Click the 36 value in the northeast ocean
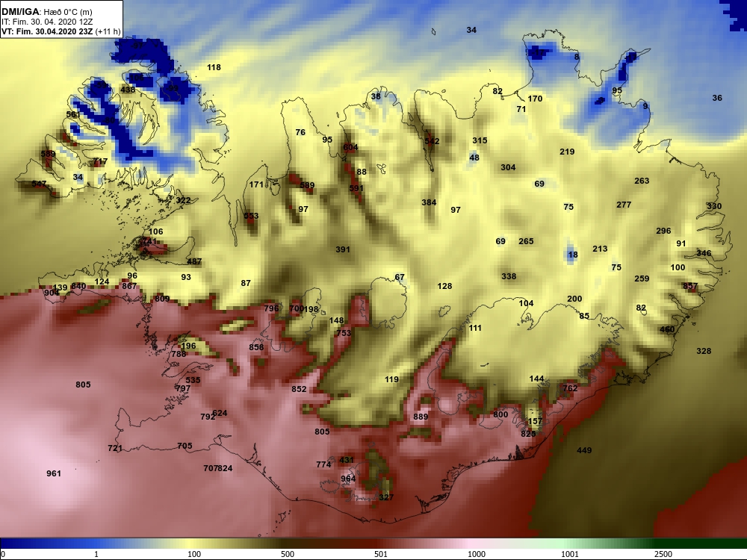This screenshot has height=560, width=747. point(717,98)
